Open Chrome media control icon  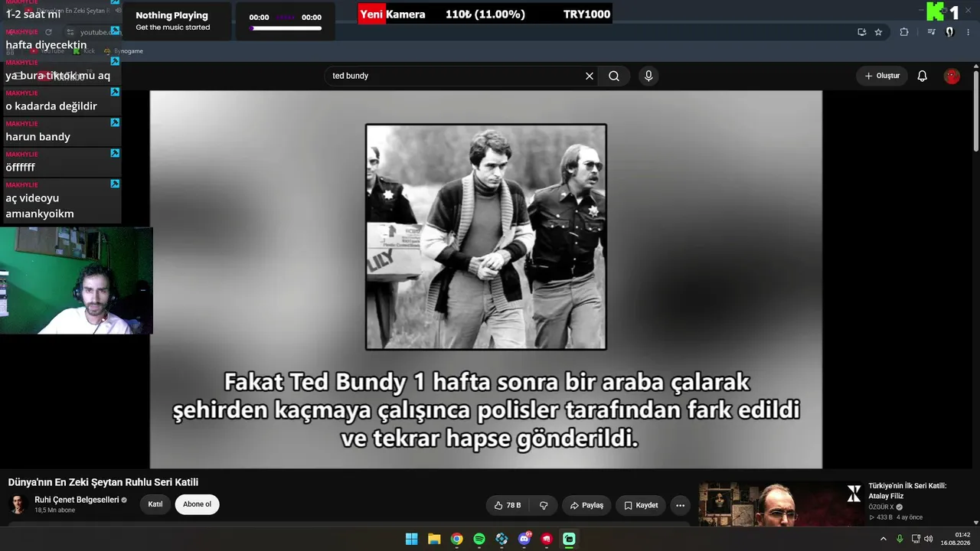point(932,32)
